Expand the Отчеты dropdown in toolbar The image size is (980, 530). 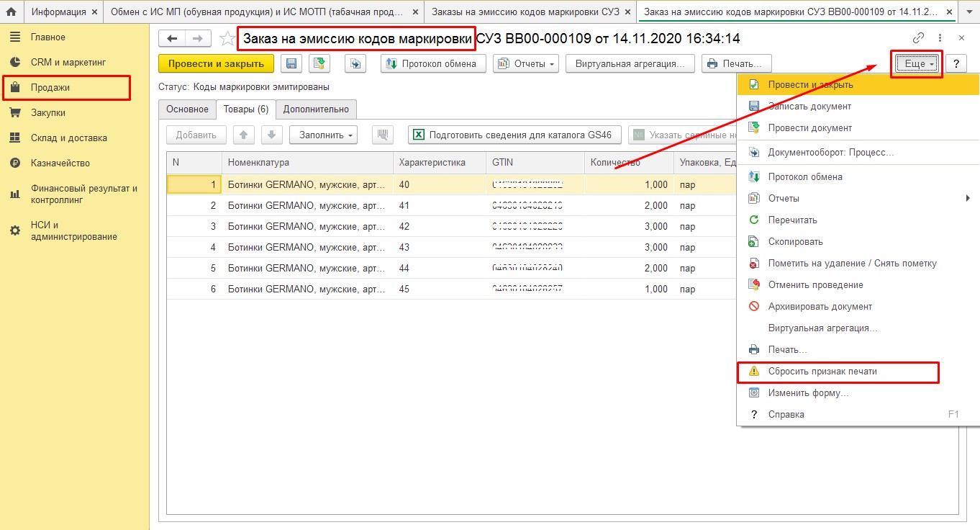526,63
